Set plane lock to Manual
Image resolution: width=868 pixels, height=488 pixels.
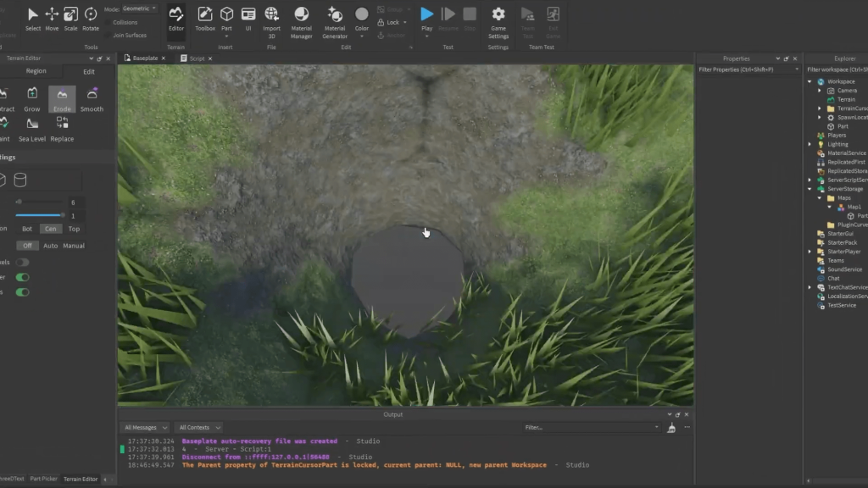tap(74, 246)
